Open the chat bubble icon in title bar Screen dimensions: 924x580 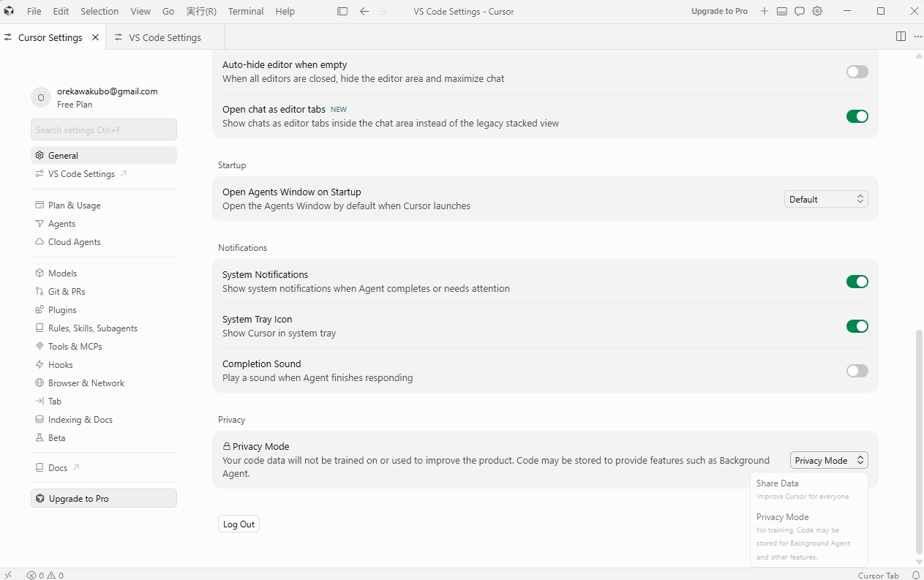click(x=800, y=11)
